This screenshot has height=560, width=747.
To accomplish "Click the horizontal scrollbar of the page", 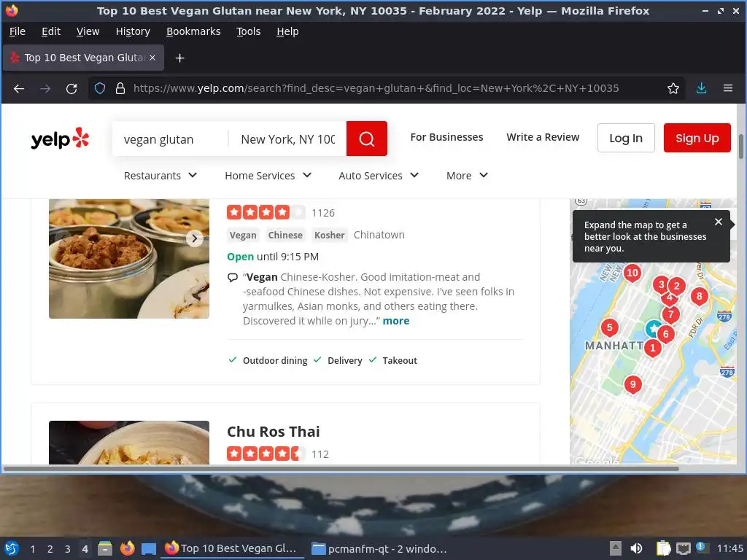I will tap(341, 469).
